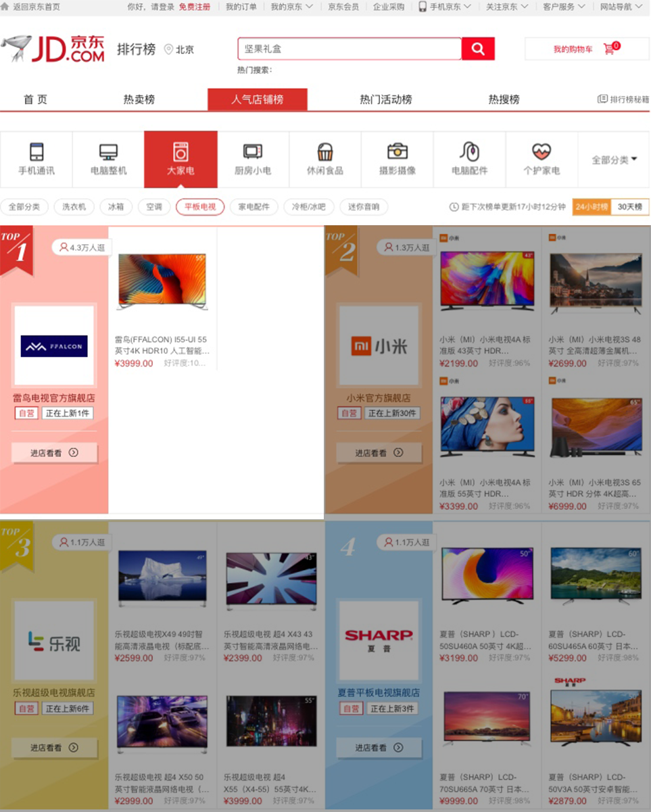This screenshot has height=812, width=651.
Task: Open the 电脑配件 mouse category icon
Action: [469, 151]
